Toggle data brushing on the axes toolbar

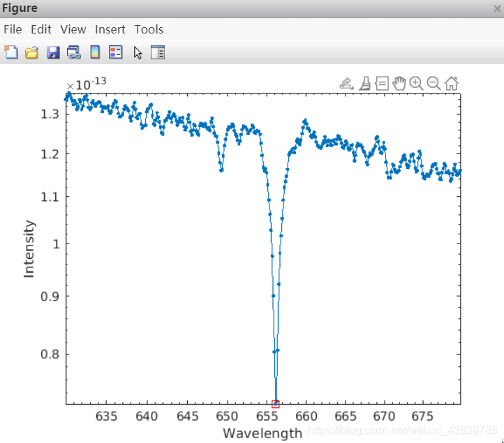click(x=364, y=84)
